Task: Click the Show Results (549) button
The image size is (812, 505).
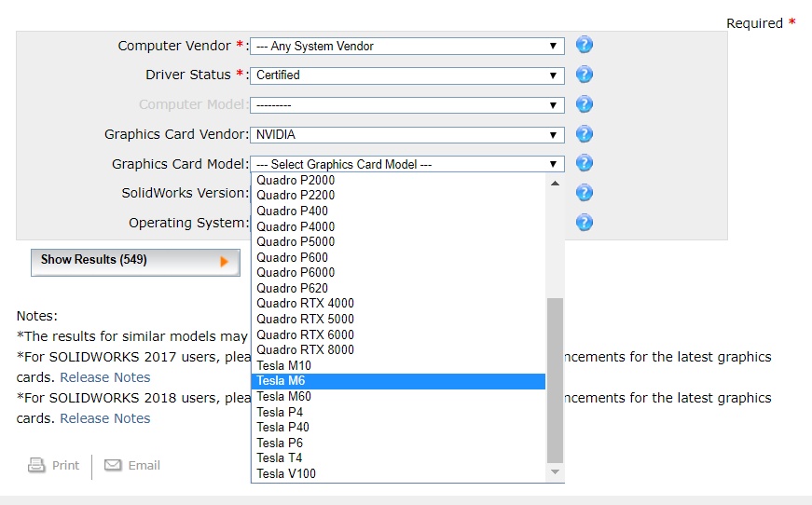Action: 135,263
